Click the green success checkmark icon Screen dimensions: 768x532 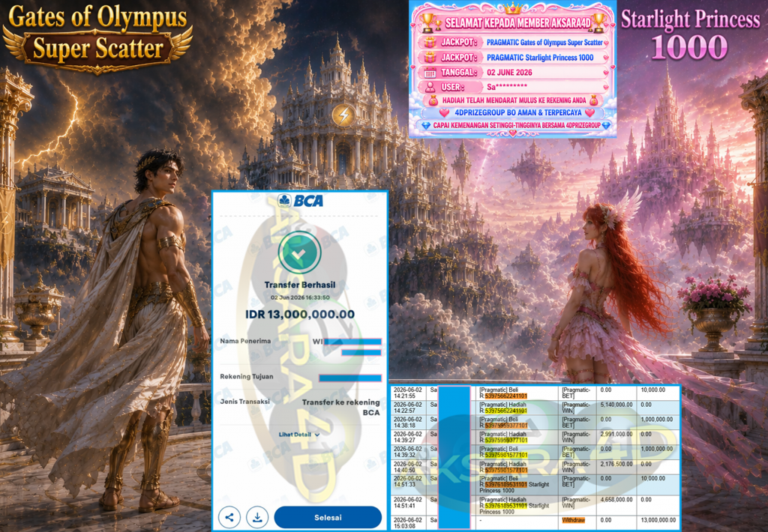click(300, 253)
